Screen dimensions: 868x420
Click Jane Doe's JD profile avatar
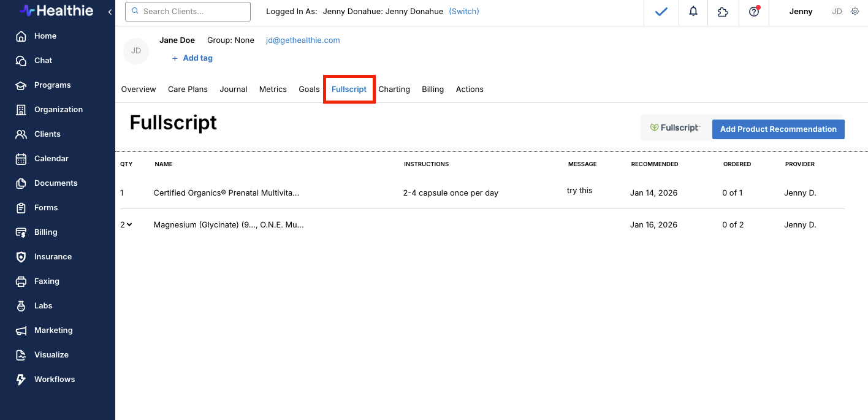pos(136,51)
